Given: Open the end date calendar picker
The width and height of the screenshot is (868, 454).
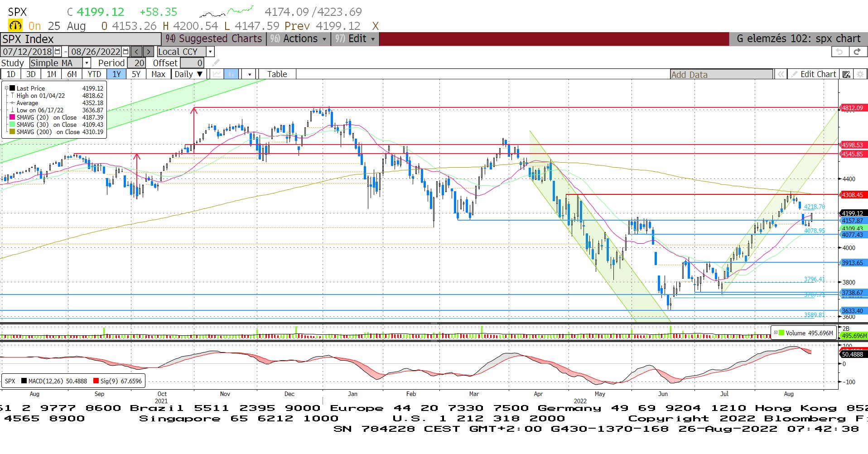Looking at the screenshot, I should [x=126, y=52].
